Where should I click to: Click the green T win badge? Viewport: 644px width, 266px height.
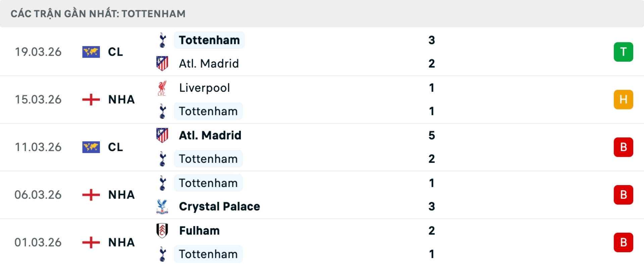(x=623, y=52)
